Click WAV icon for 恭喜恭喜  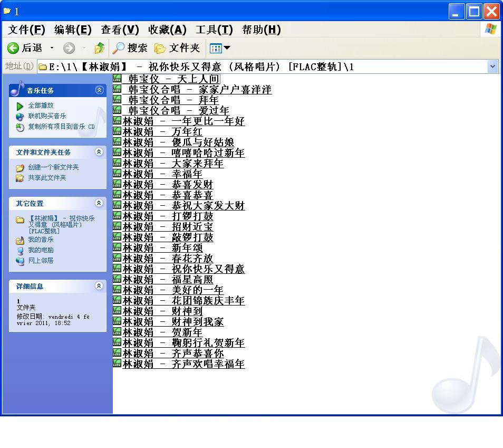(x=117, y=195)
